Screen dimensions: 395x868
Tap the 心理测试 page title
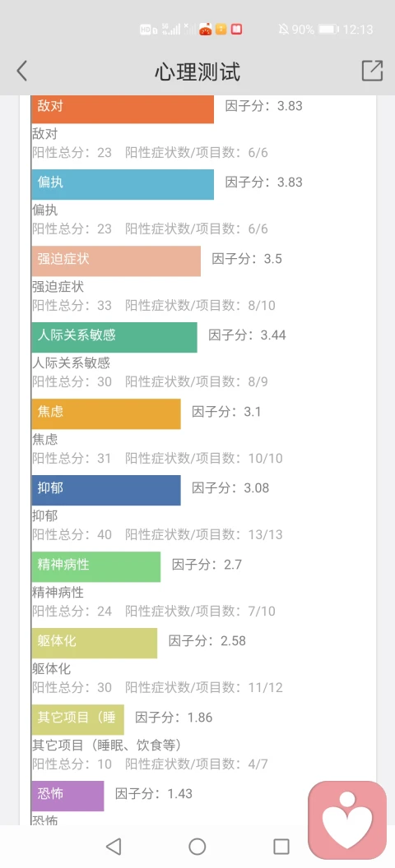tap(197, 72)
